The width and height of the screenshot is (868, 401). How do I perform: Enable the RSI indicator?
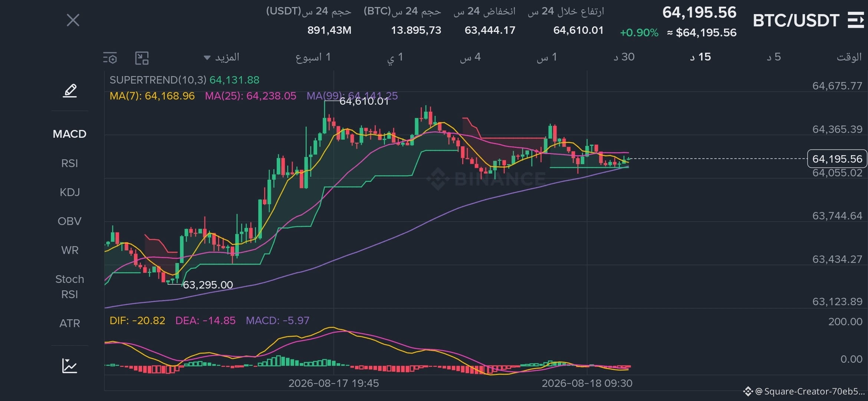[x=70, y=163]
